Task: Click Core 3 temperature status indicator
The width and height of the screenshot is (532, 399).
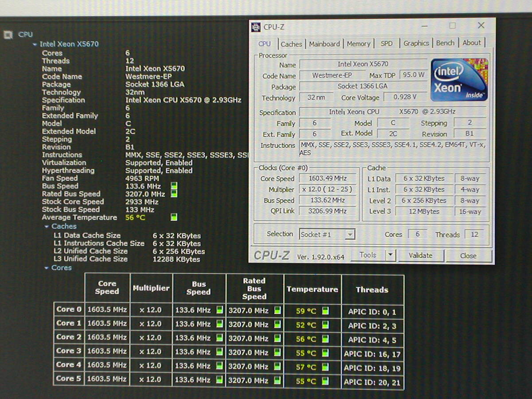Action: coord(325,353)
